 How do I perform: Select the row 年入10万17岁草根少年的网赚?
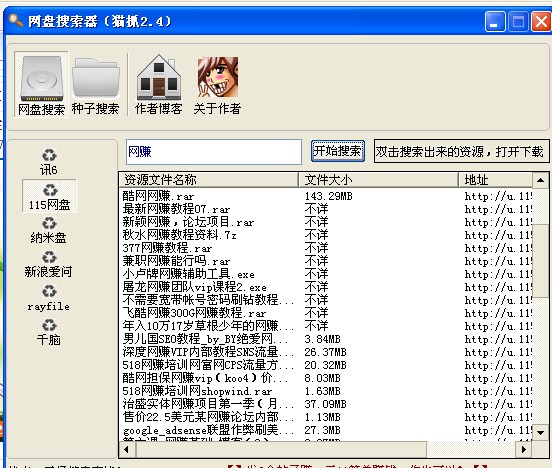pos(326,326)
